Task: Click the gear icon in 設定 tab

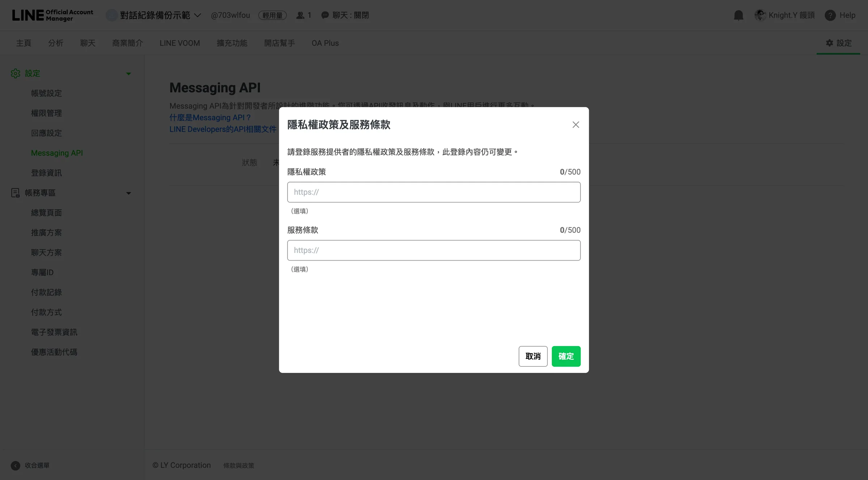Action: click(830, 43)
